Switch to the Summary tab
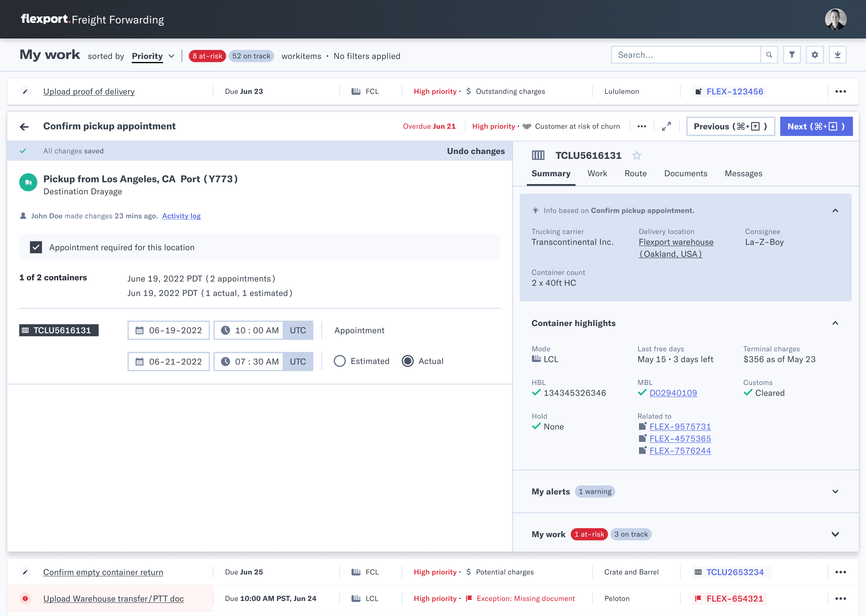Viewport: 866px width, 616px height. coord(551,174)
